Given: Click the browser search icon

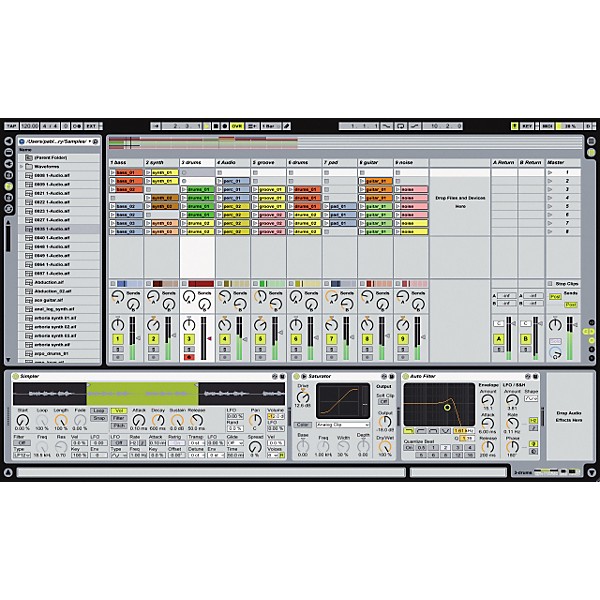Looking at the screenshot, I should point(96,142).
